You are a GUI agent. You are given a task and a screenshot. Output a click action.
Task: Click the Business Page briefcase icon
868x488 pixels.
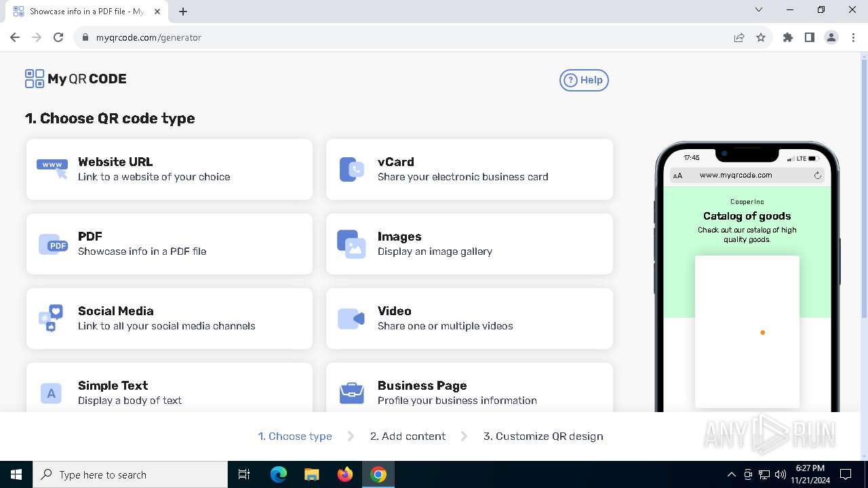click(x=351, y=393)
